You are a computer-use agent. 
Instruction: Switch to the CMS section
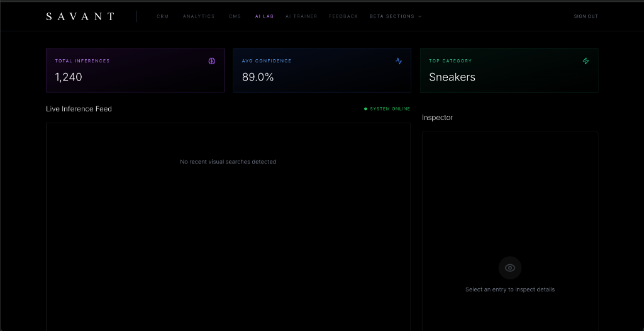(235, 16)
